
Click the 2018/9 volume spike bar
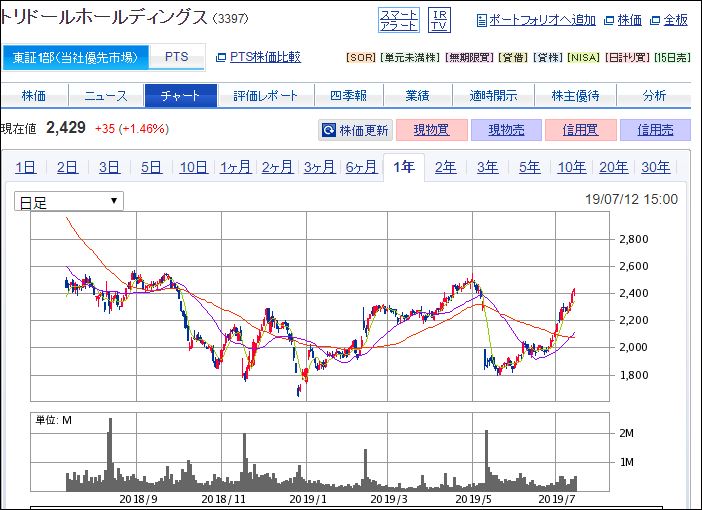(111, 454)
